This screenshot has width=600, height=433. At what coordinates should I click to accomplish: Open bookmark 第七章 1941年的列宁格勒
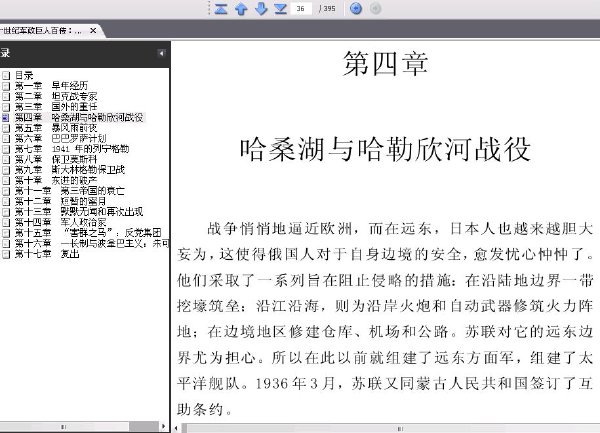(72, 149)
